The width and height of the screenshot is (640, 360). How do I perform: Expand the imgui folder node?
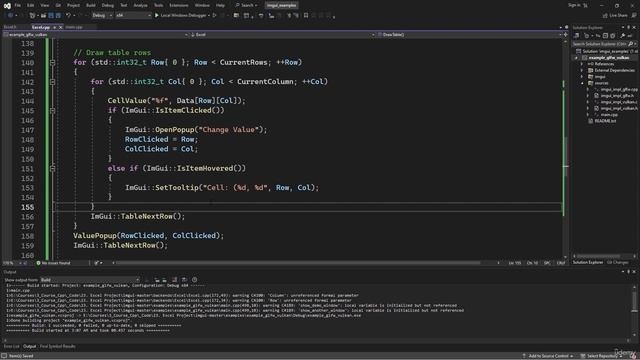(x=582, y=77)
